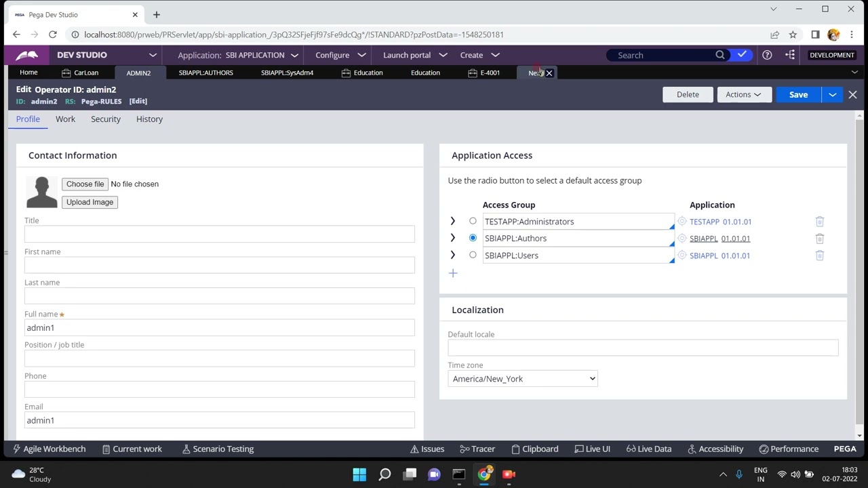Switch to the History tab

coord(149,119)
